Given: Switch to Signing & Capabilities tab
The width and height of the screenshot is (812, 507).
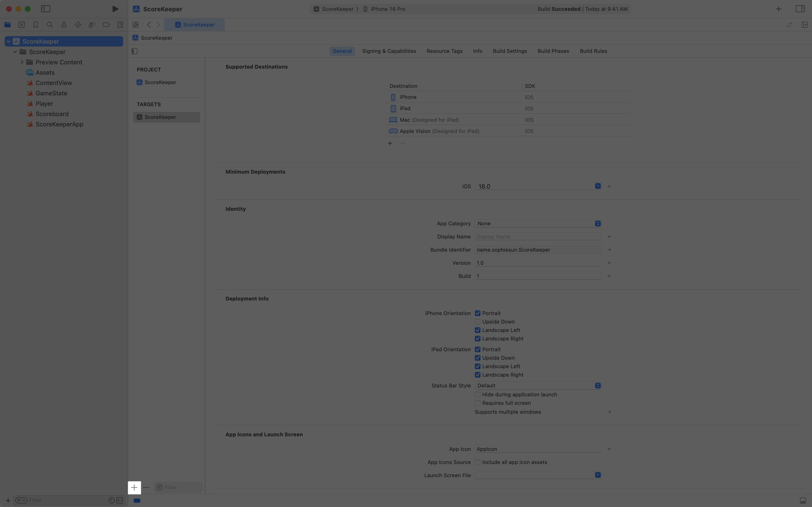Looking at the screenshot, I should [x=389, y=51].
